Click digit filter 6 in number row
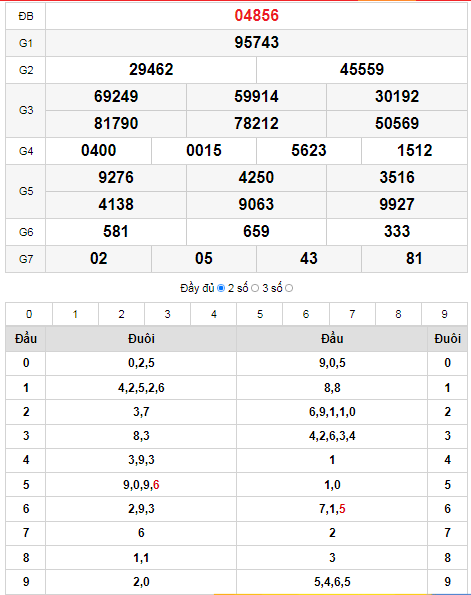The image size is (471, 595). (x=306, y=314)
